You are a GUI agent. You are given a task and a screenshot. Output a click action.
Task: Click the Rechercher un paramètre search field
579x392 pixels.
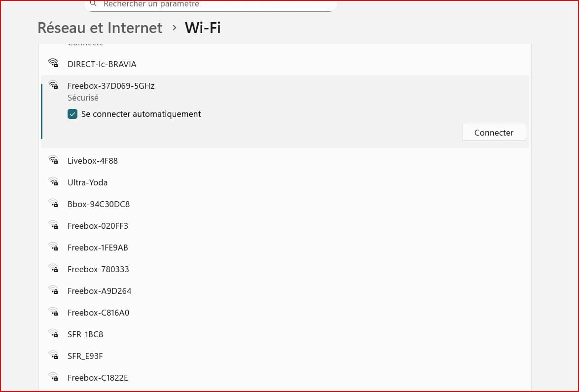pyautogui.click(x=212, y=4)
